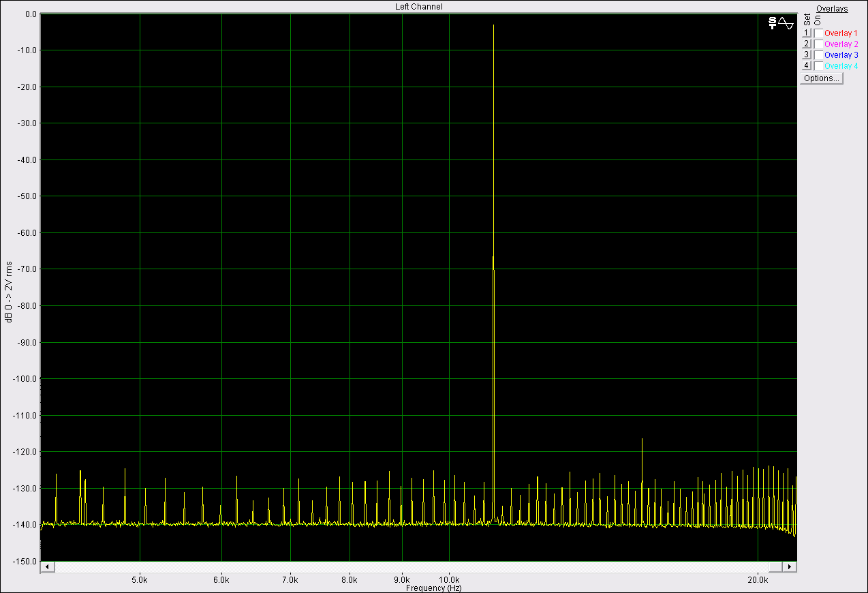Click the 10.0k frequency tick label
Viewport: 868px width, 593px height.
449,580
